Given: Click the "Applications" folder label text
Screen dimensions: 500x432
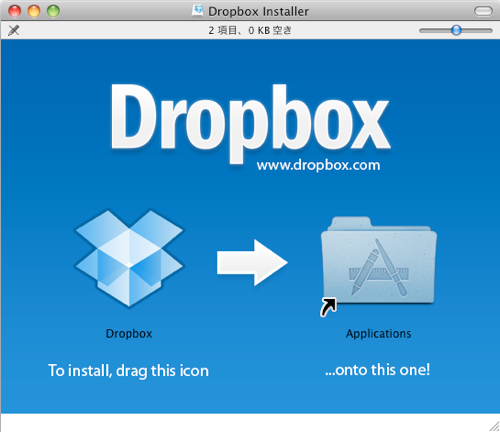Looking at the screenshot, I should [x=378, y=334].
